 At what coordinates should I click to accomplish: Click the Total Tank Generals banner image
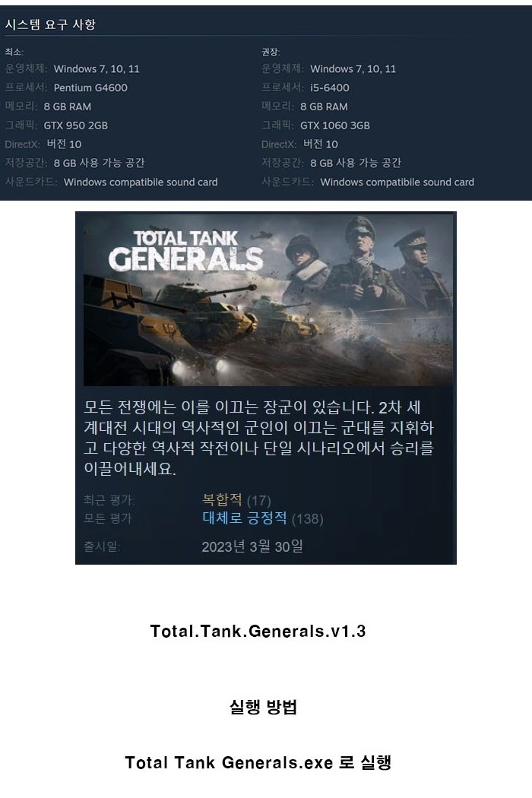coord(268,299)
